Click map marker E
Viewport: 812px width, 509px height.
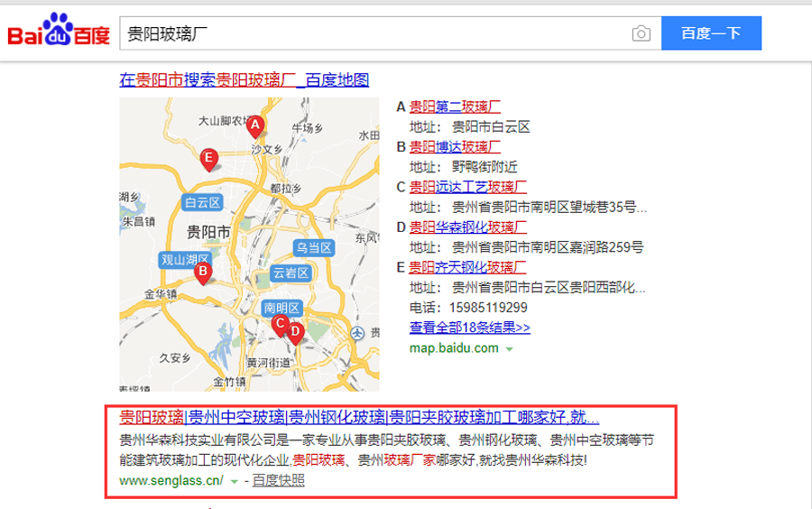point(208,160)
